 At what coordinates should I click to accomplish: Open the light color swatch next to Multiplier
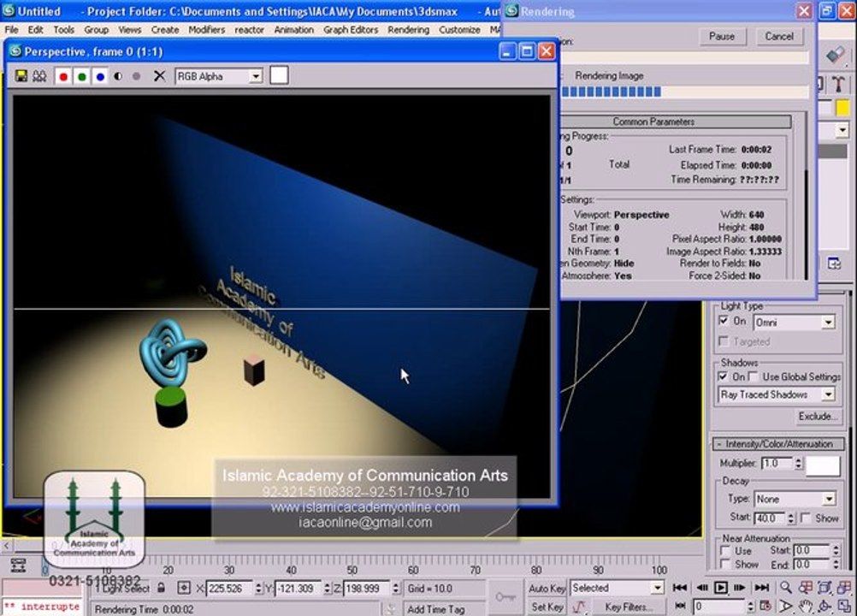tap(823, 466)
